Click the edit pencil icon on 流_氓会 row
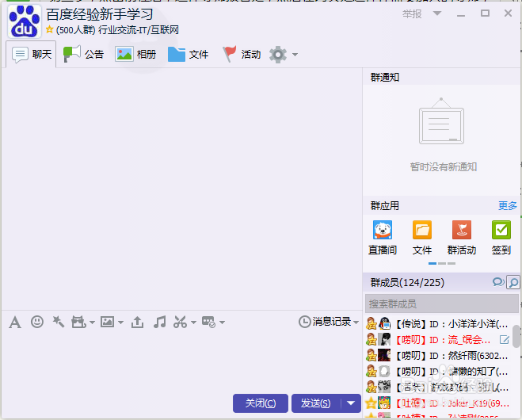This screenshot has height=420, width=522. [505, 340]
